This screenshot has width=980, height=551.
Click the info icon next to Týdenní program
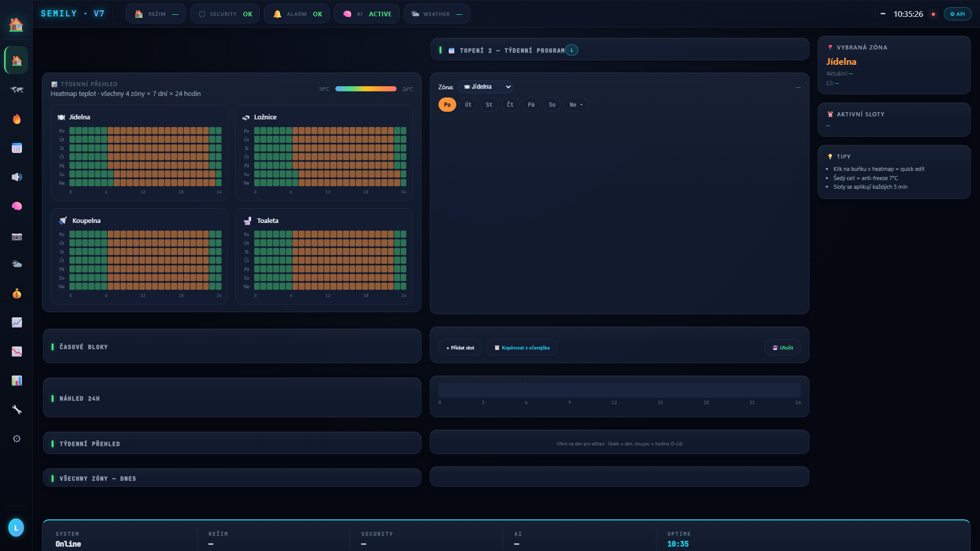pyautogui.click(x=572, y=50)
